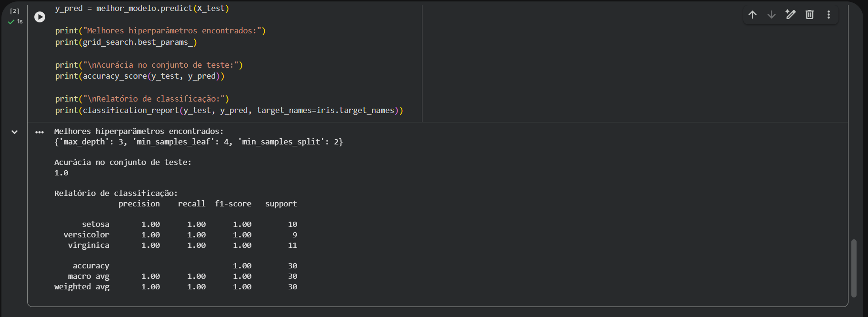Move the cell down
868x317 pixels.
[x=771, y=15]
